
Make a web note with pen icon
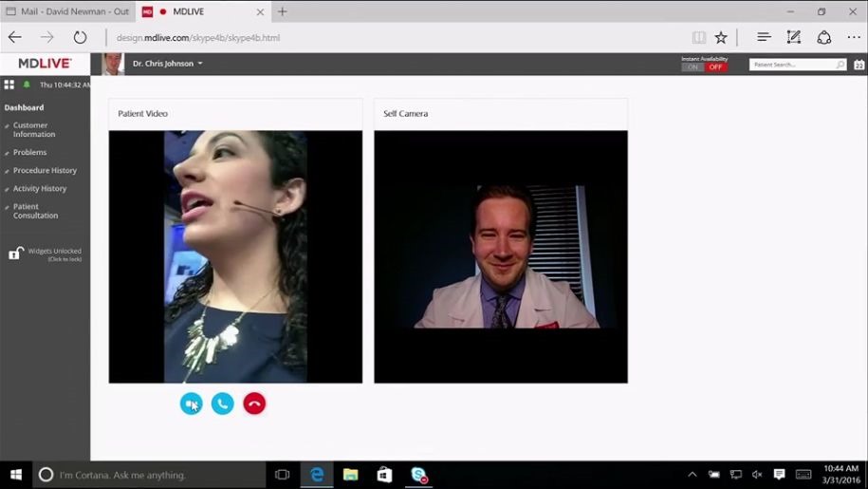794,37
